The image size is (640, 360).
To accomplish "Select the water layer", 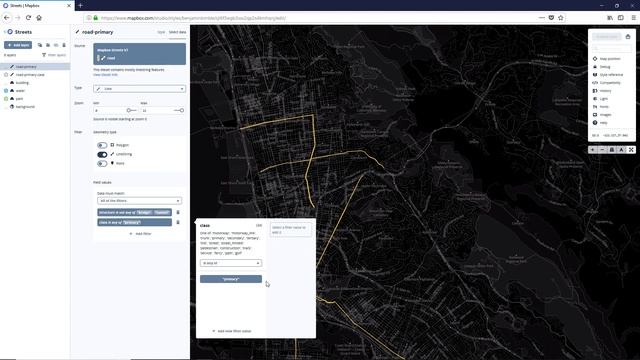I will coord(35,91).
